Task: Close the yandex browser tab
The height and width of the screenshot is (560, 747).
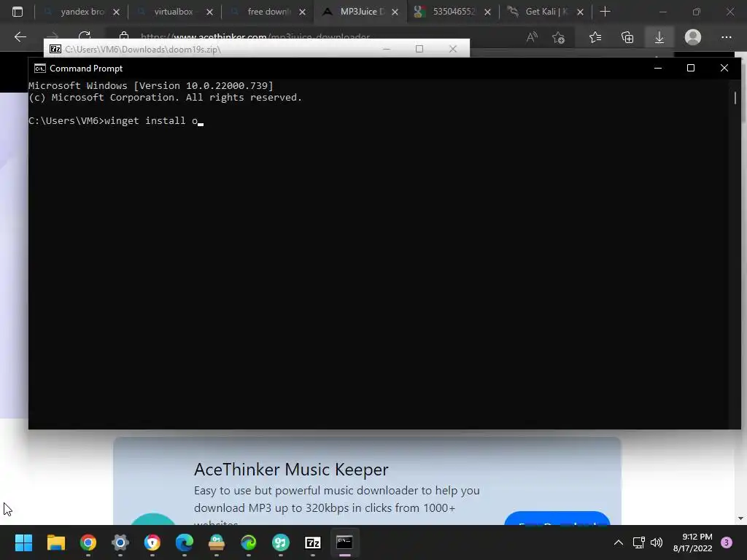Action: [116, 12]
